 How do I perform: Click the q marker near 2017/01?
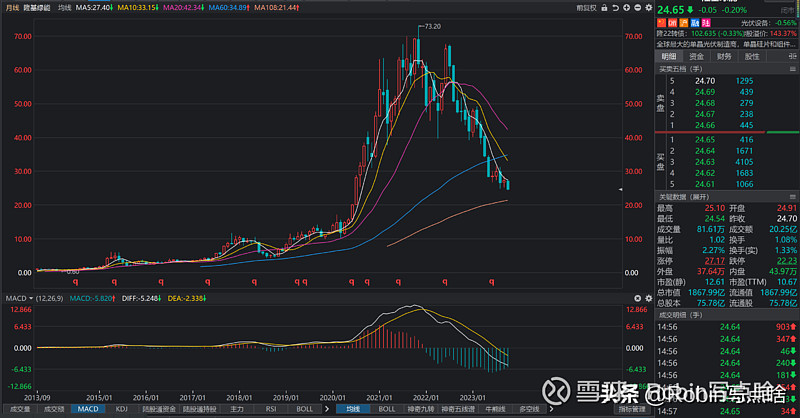coord(208,281)
